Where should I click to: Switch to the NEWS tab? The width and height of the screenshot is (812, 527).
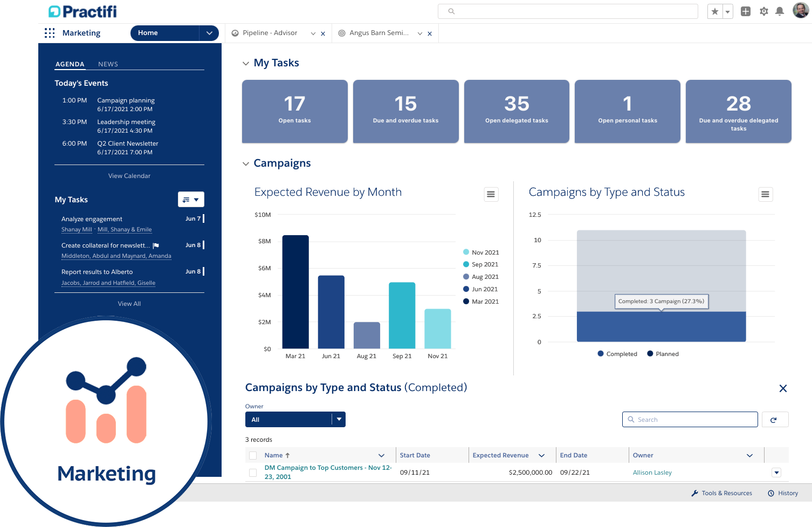point(108,64)
